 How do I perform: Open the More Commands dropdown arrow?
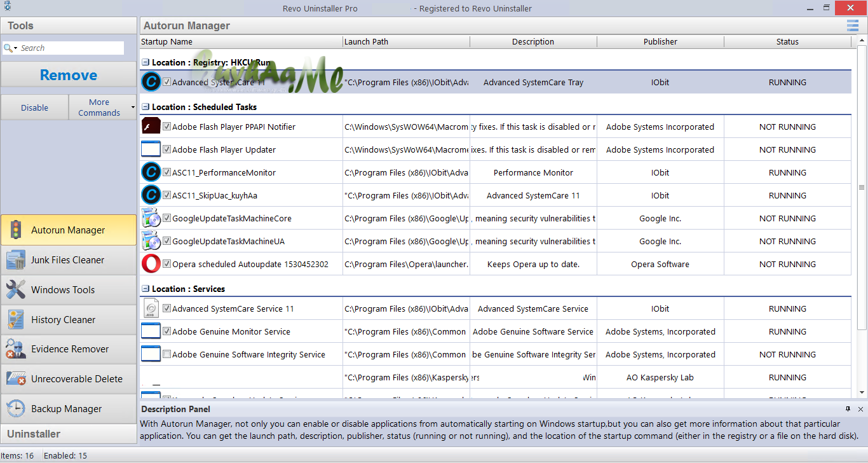(x=133, y=107)
